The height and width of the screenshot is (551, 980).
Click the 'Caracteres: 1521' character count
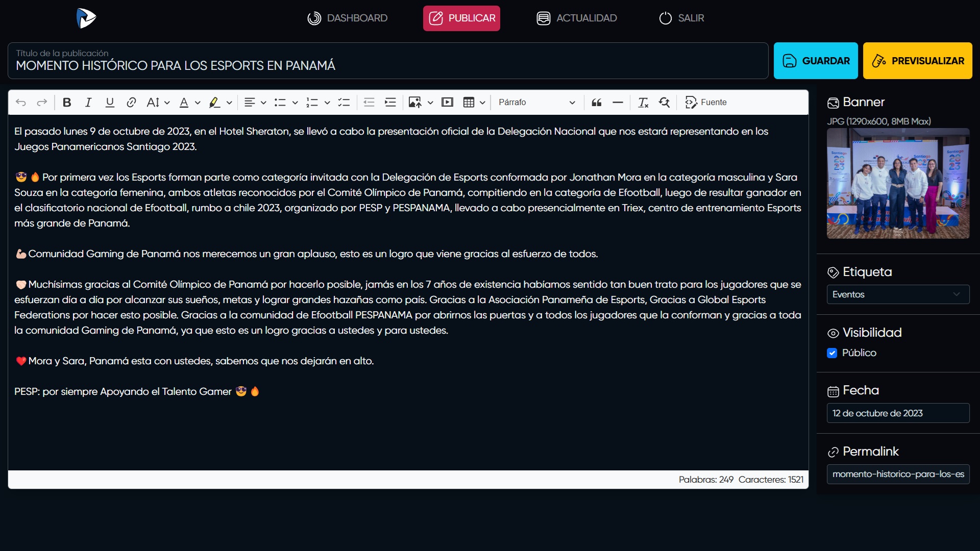[x=771, y=480]
